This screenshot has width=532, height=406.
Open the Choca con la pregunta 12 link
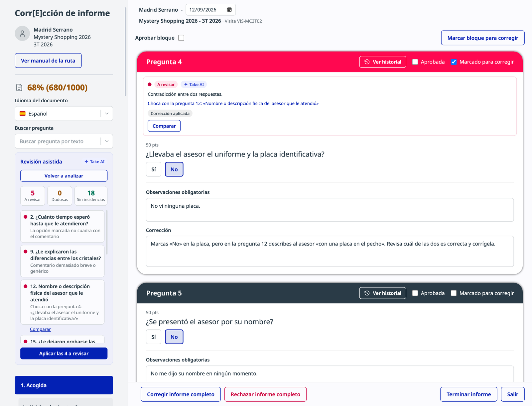point(233,103)
